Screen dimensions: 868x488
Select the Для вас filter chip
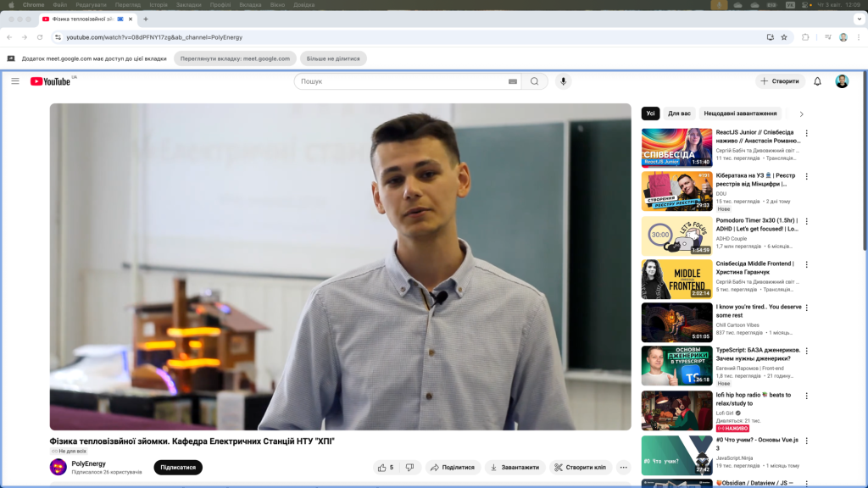(679, 114)
